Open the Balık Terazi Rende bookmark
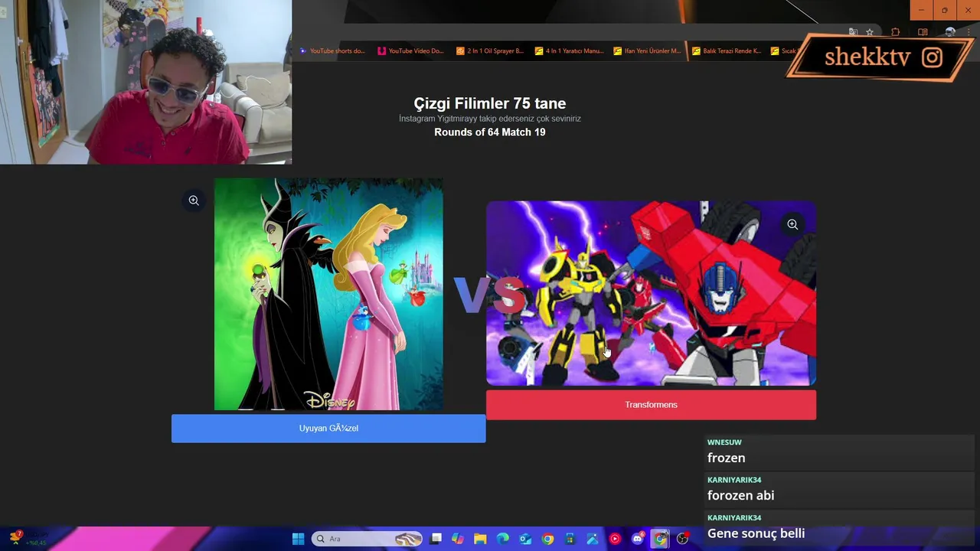The image size is (980, 551). pos(727,51)
